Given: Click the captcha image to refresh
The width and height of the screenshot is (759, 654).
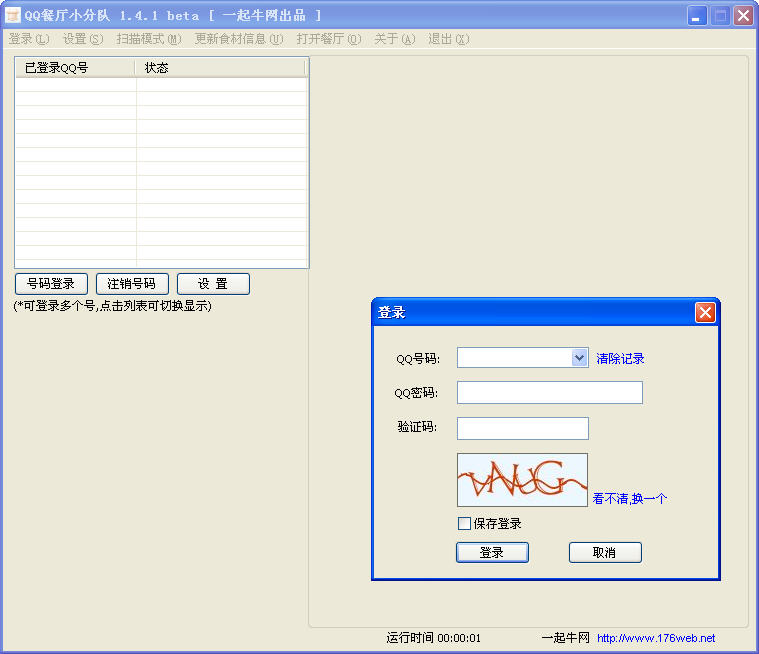Looking at the screenshot, I should (x=522, y=480).
